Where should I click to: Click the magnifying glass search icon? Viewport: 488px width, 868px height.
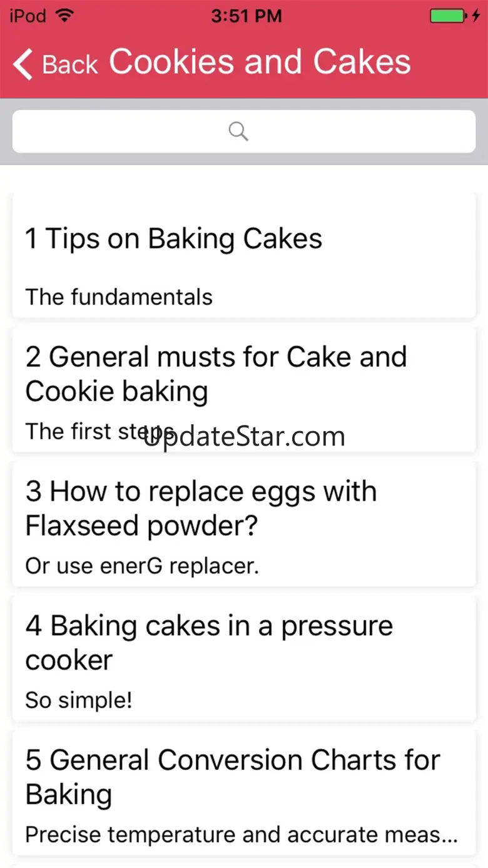pyautogui.click(x=238, y=131)
